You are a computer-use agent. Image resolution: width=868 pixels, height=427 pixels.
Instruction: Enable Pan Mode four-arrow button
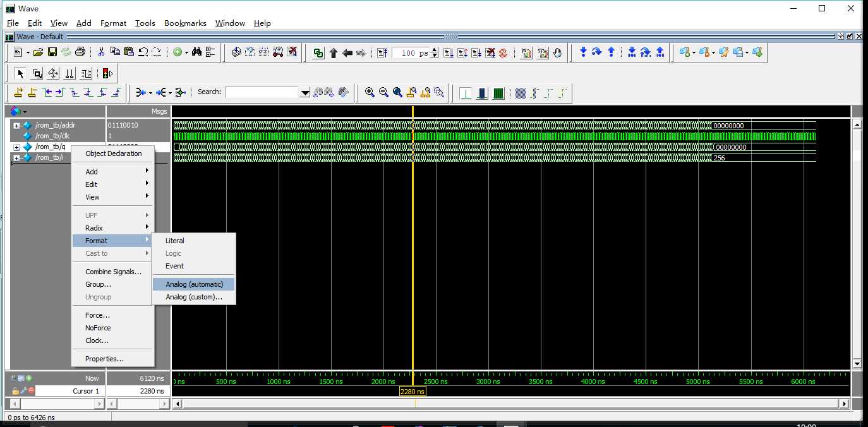click(53, 73)
